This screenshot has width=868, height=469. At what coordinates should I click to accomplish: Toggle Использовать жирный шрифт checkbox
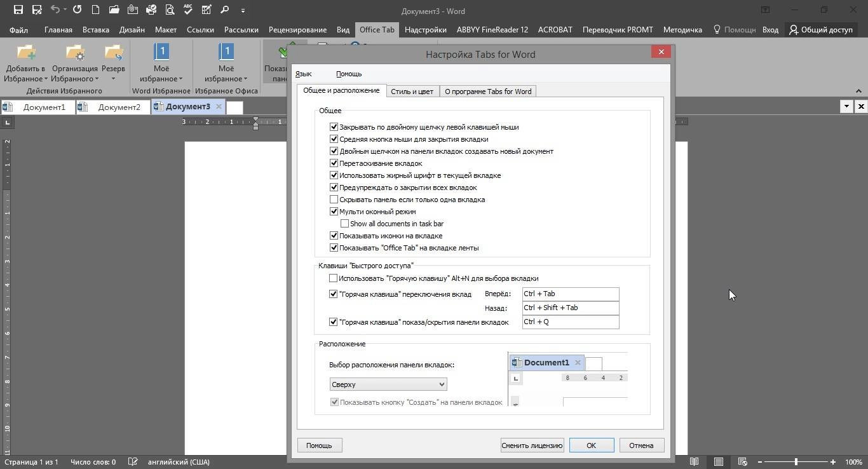coord(334,175)
